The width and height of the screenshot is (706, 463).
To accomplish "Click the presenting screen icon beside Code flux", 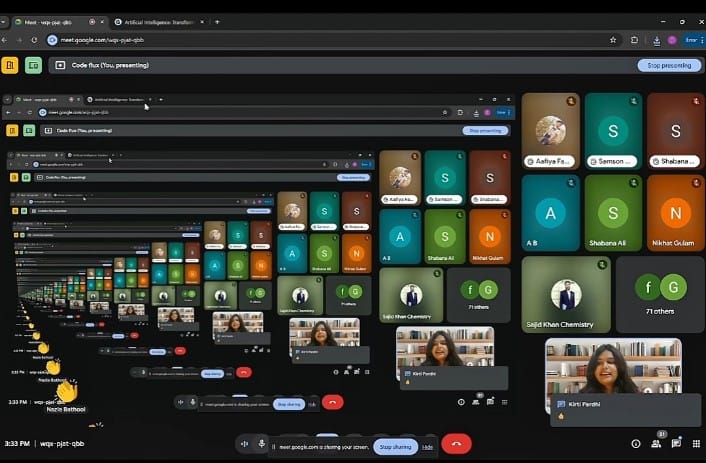I will click(60, 65).
